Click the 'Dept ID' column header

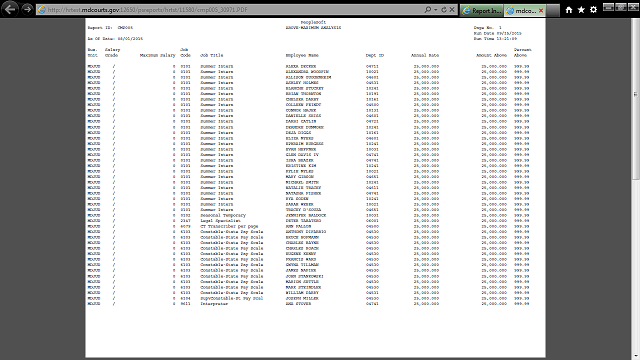coord(375,55)
